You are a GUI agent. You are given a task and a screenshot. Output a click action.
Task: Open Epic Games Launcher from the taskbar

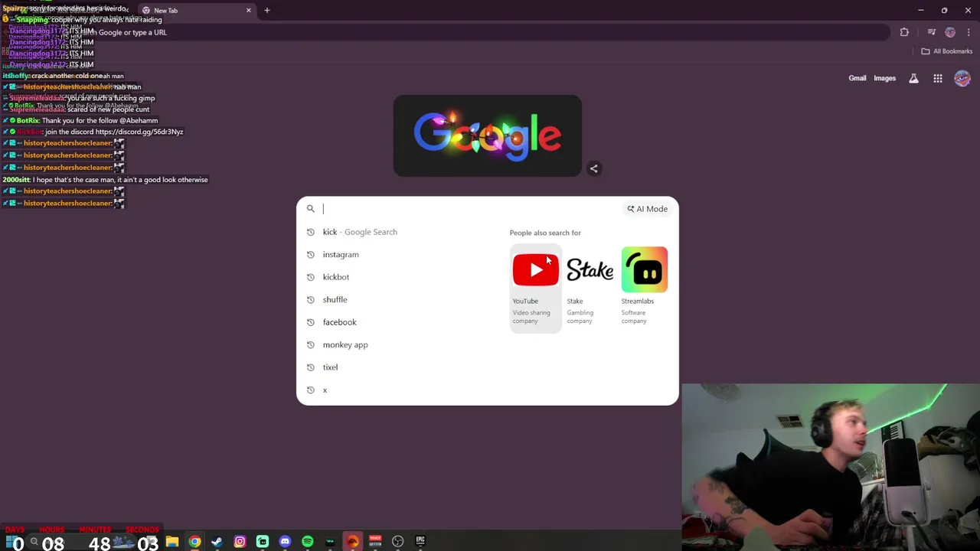click(x=420, y=542)
